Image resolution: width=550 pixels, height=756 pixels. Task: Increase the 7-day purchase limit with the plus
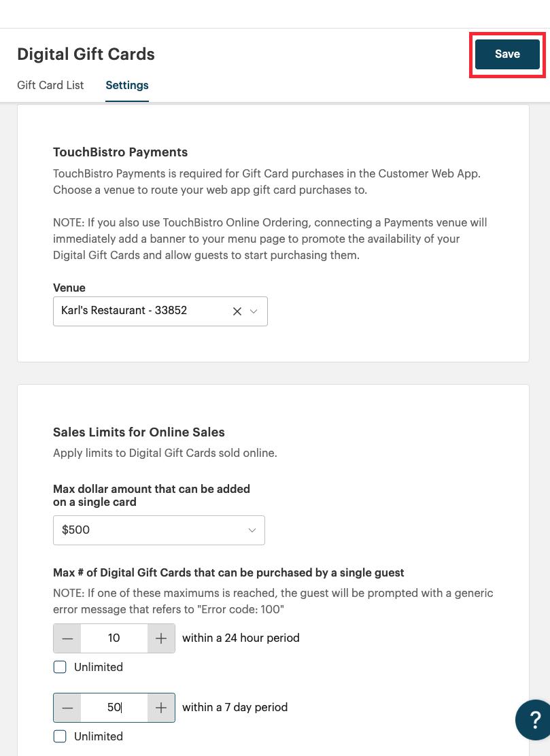point(161,707)
